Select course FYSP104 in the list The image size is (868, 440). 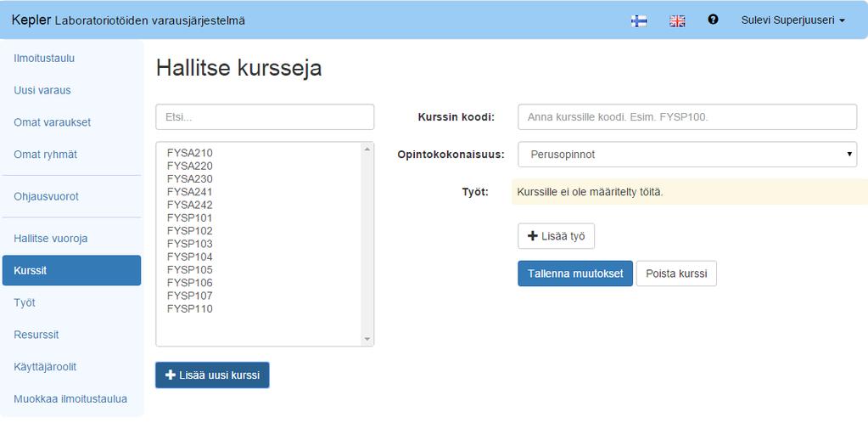point(190,257)
